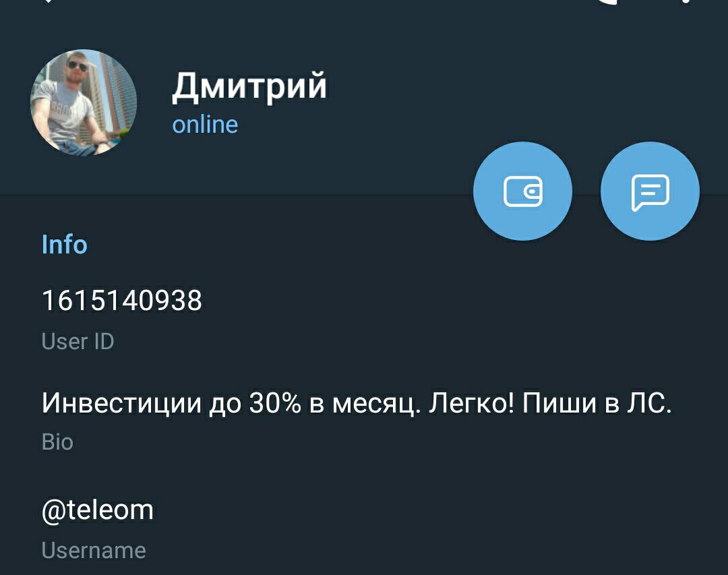The image size is (728, 575).
Task: Tap the call icon in the top bar
Action: (606, 1)
